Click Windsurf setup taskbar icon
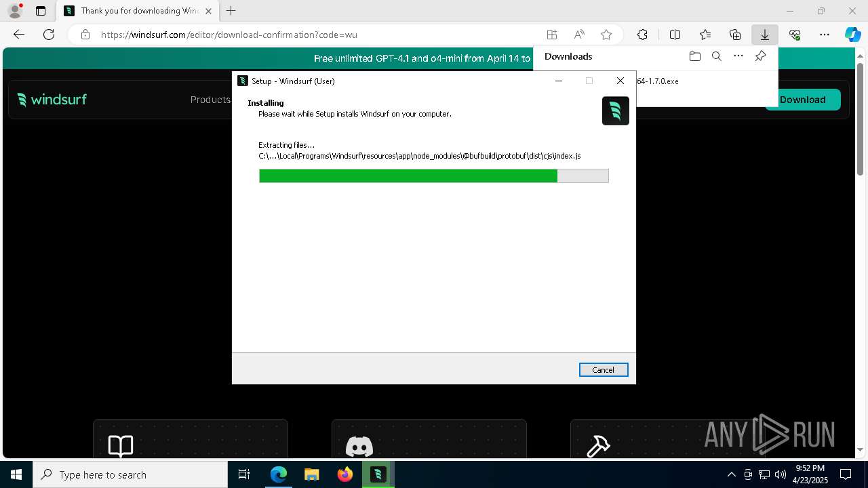Image resolution: width=868 pixels, height=488 pixels. click(x=378, y=474)
